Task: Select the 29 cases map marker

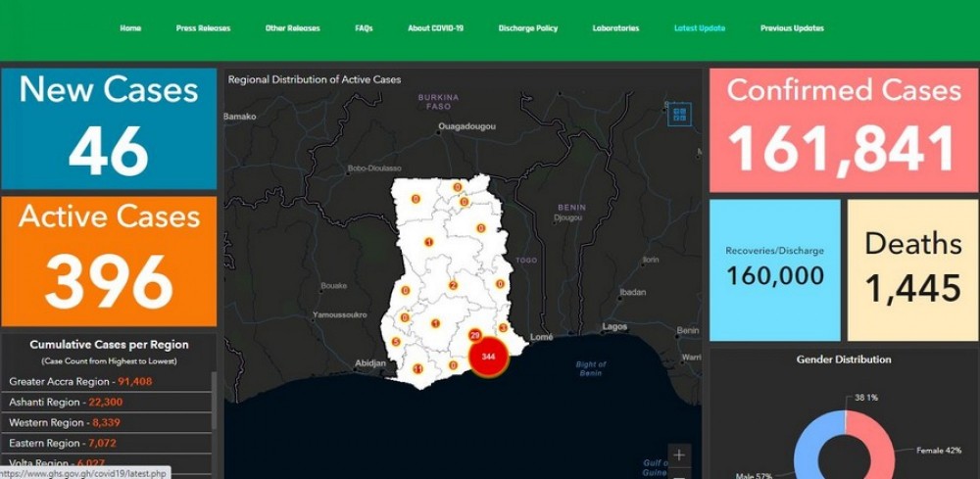Action: click(x=475, y=336)
